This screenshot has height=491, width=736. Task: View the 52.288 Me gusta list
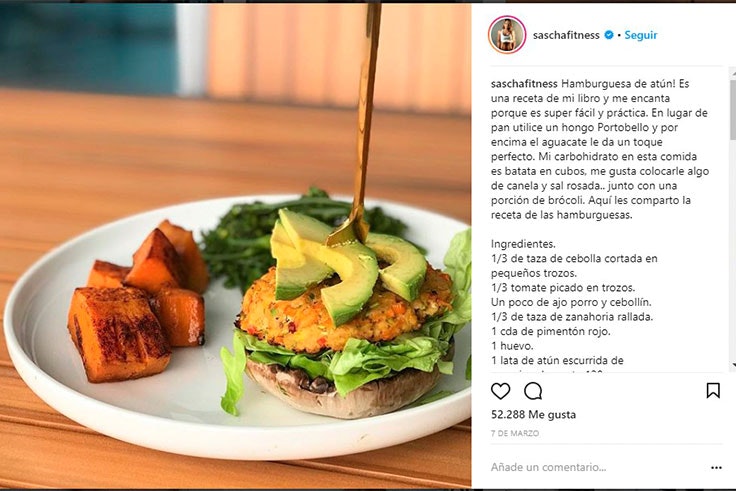533,414
